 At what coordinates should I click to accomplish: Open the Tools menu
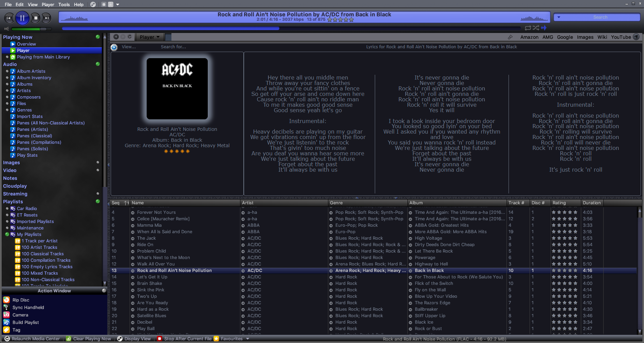click(x=64, y=4)
